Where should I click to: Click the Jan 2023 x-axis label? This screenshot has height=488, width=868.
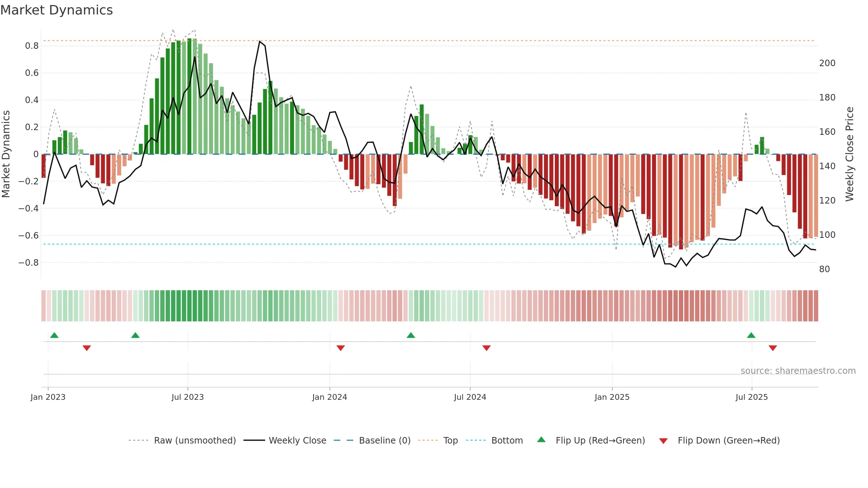click(x=48, y=397)
